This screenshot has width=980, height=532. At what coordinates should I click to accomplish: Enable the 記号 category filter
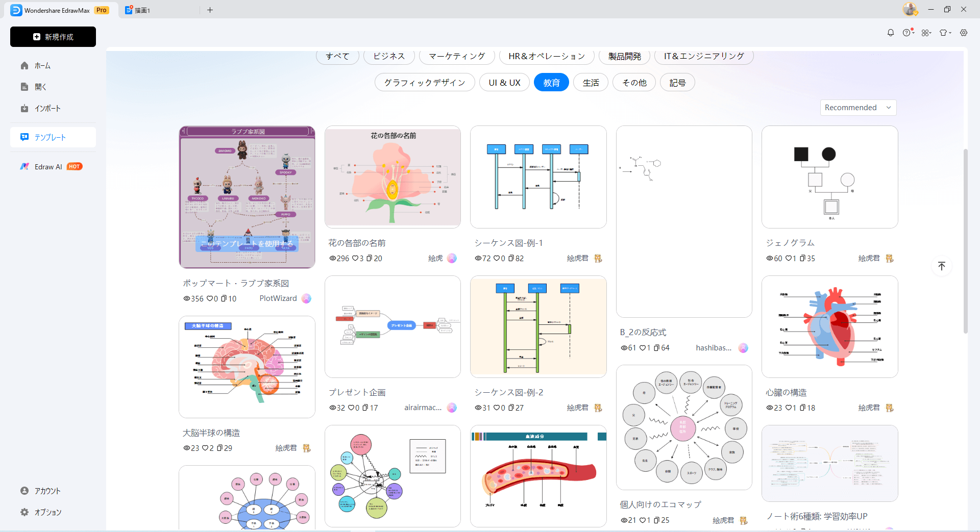tap(677, 82)
